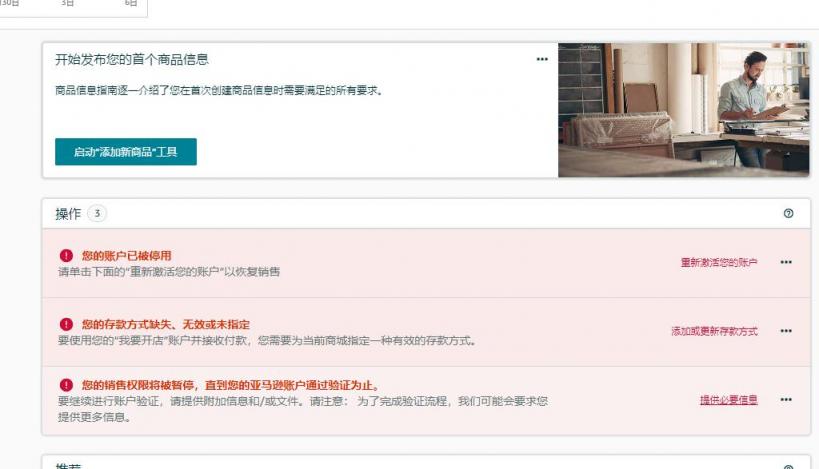Screen dimensions: 819x469
Task: Open the more options menu for 销售权限将被暂停 alert
Action: [786, 400]
